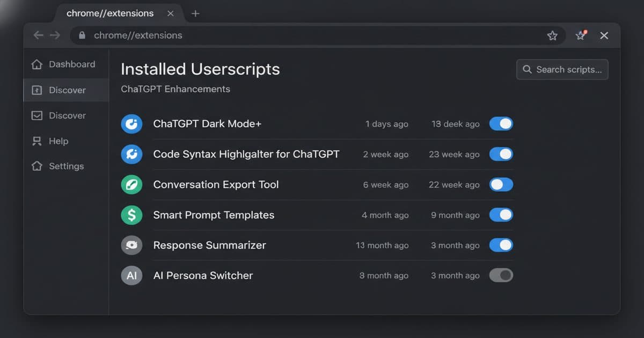
Task: Disable ChaTGPT Dark Mode+ toggle
Action: pyautogui.click(x=501, y=124)
